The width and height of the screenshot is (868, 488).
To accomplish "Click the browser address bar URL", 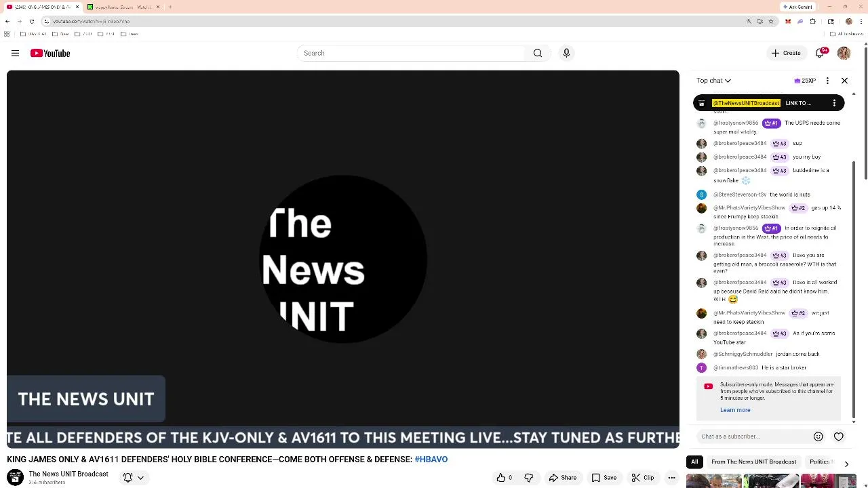I will point(92,21).
